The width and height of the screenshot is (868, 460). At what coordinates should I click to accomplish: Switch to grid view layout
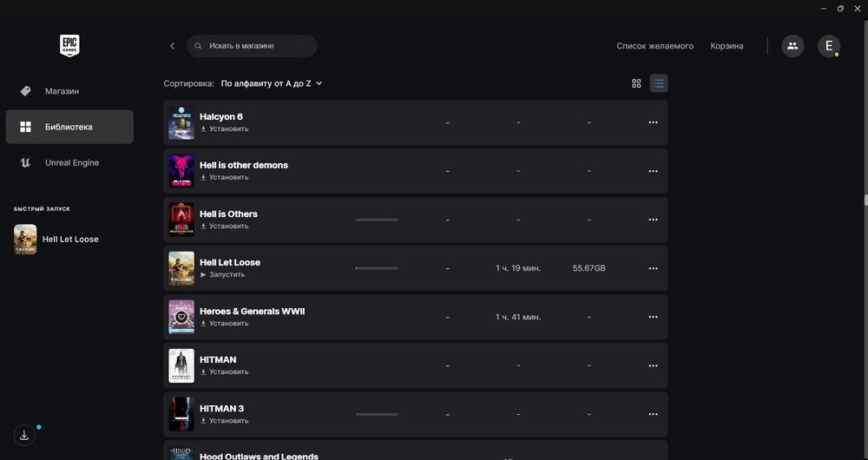(x=636, y=83)
